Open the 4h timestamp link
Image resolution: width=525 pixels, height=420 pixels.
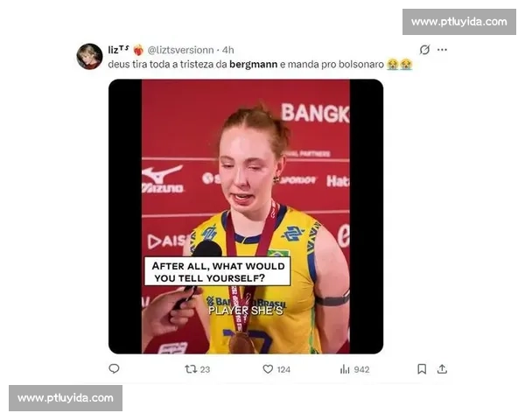pos(228,50)
